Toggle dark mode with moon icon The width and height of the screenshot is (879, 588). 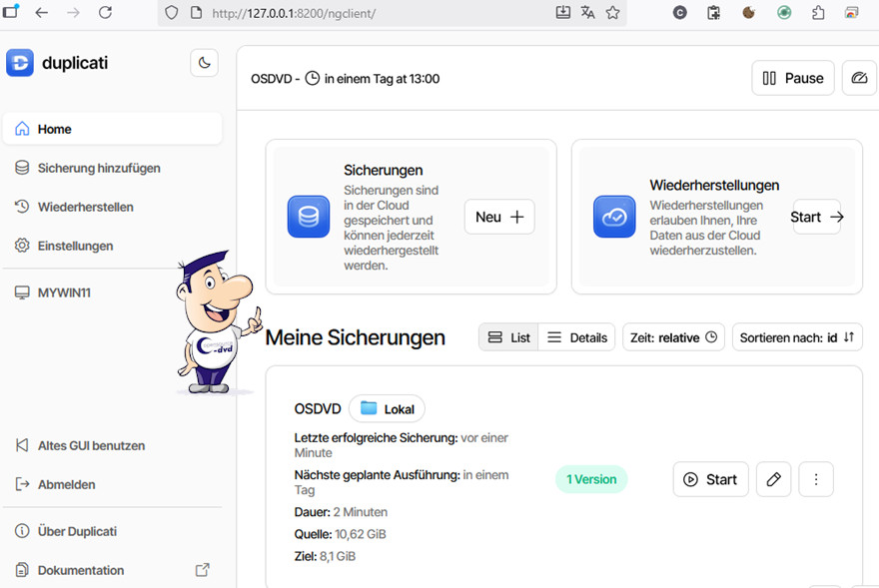(204, 63)
